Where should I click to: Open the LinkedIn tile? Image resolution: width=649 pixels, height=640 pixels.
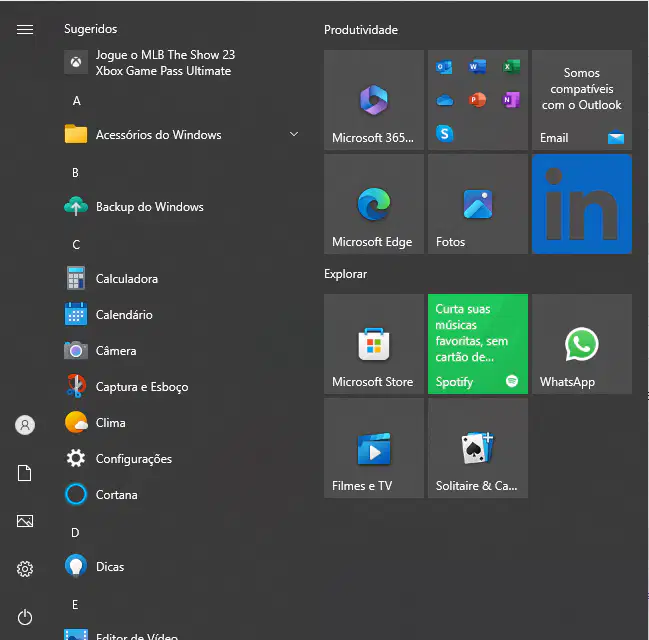click(x=582, y=204)
